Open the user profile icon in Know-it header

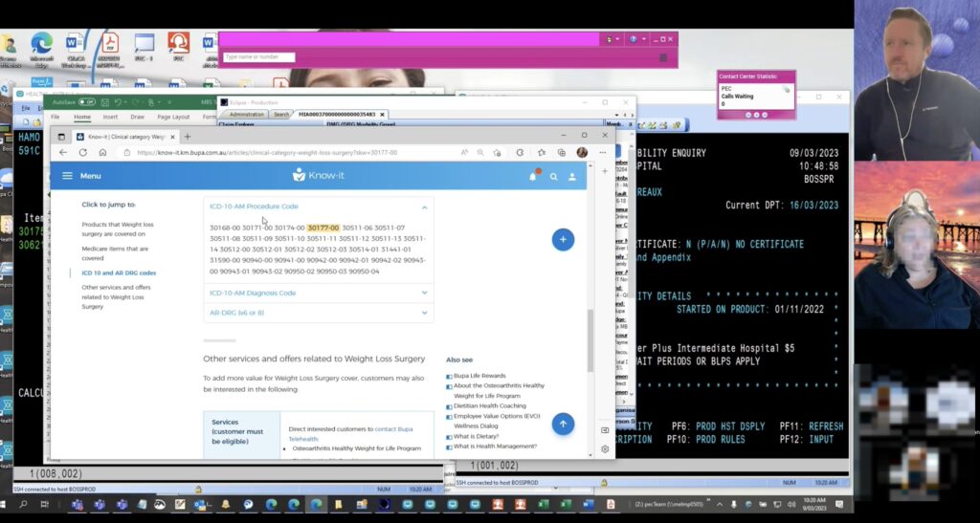[572, 176]
